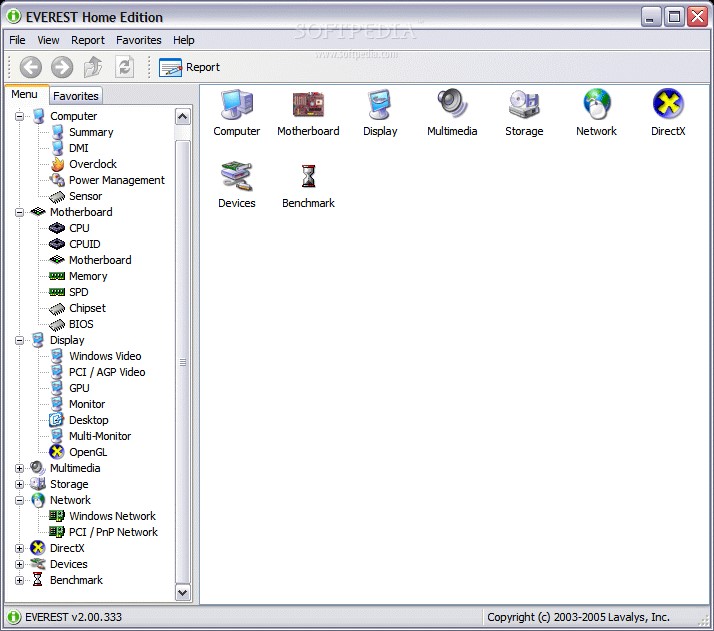The image size is (714, 631).
Task: Open the Benchmark hourglass icon
Action: coord(308,177)
